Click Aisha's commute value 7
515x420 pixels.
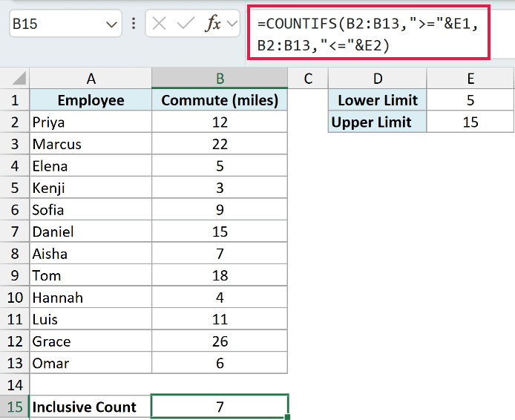pos(220,254)
